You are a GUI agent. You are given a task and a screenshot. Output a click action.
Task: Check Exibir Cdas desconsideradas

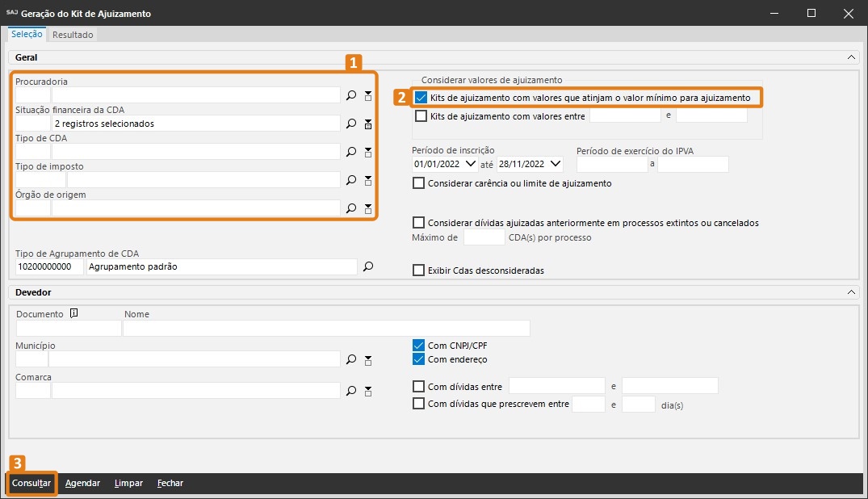coord(418,270)
